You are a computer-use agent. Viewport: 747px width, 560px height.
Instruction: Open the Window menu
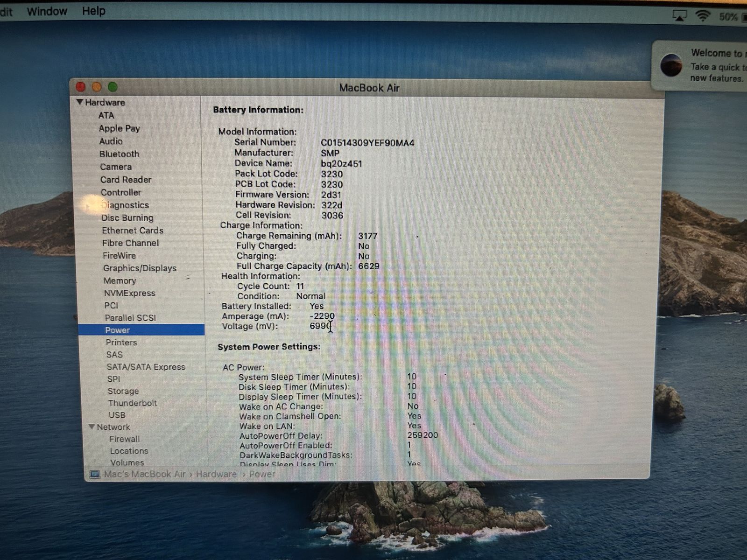[47, 11]
